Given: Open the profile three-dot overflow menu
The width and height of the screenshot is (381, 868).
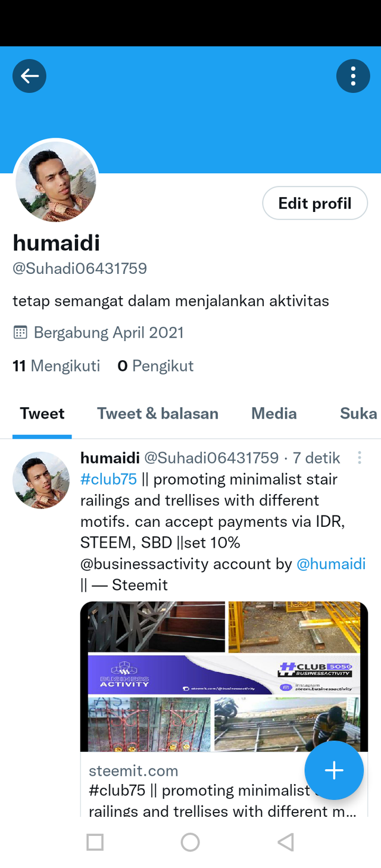Looking at the screenshot, I should click(353, 76).
